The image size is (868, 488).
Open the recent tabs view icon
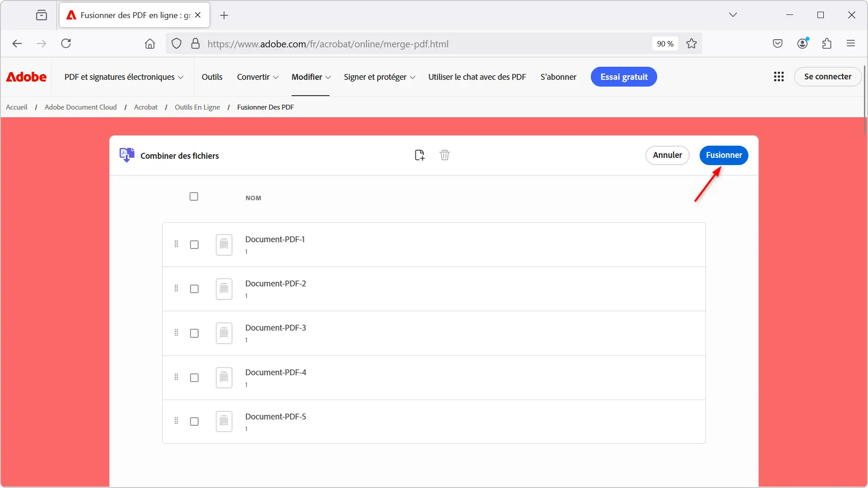(42, 15)
